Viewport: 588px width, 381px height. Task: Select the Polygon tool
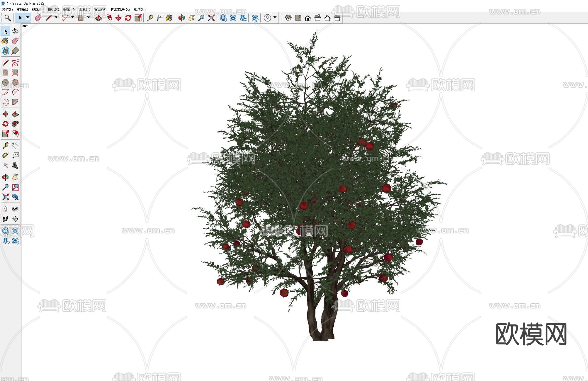[x=15, y=82]
